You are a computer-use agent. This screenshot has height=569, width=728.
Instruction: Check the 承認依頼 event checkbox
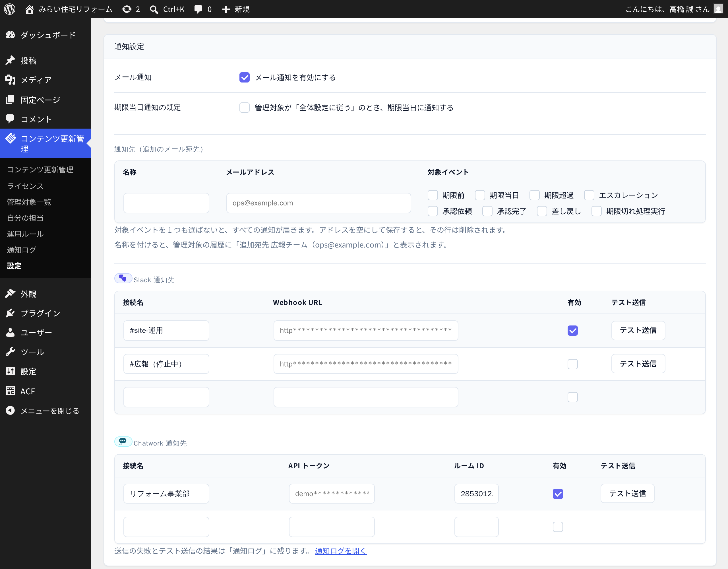pos(433,211)
